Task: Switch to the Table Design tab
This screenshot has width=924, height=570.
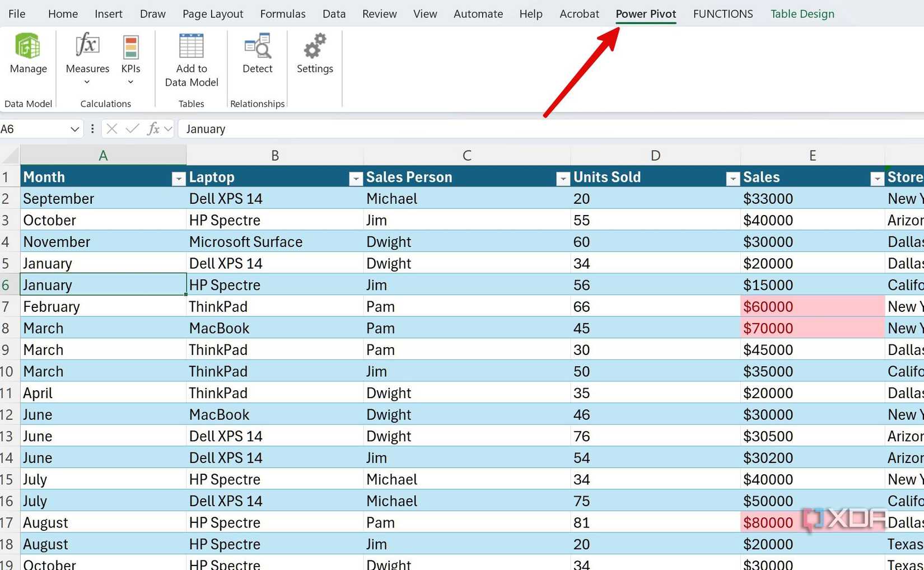Action: [x=802, y=13]
